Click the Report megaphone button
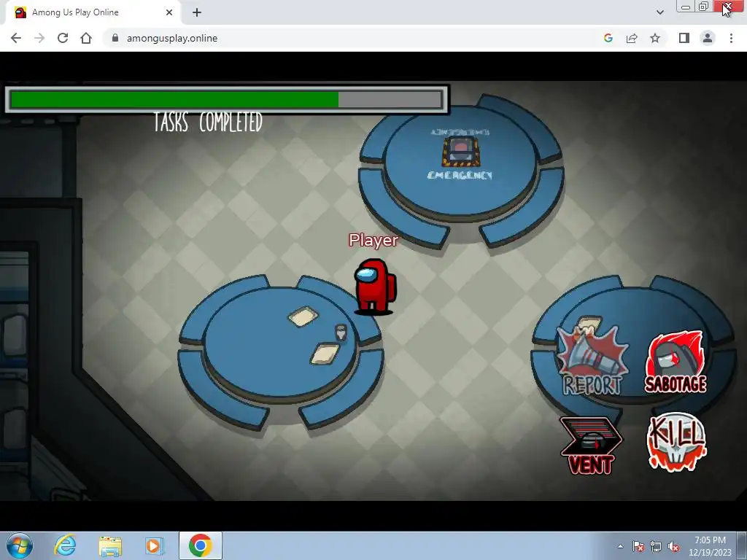 [592, 360]
